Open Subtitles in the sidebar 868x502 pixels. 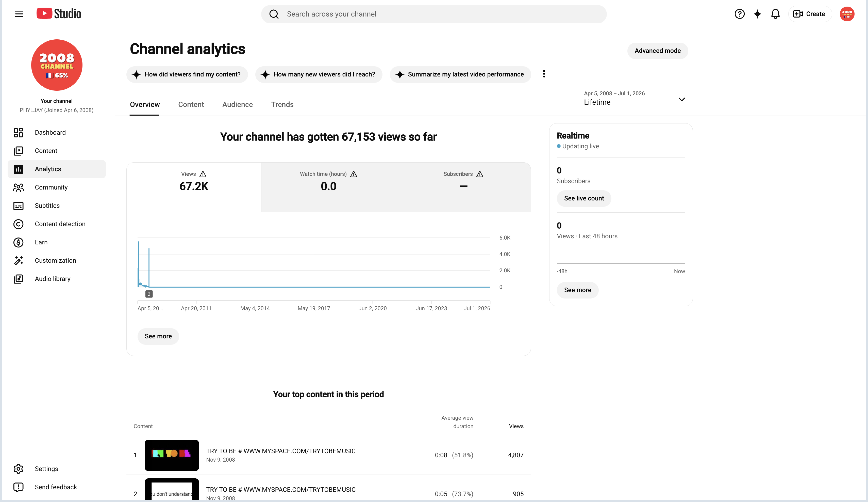tap(57, 206)
